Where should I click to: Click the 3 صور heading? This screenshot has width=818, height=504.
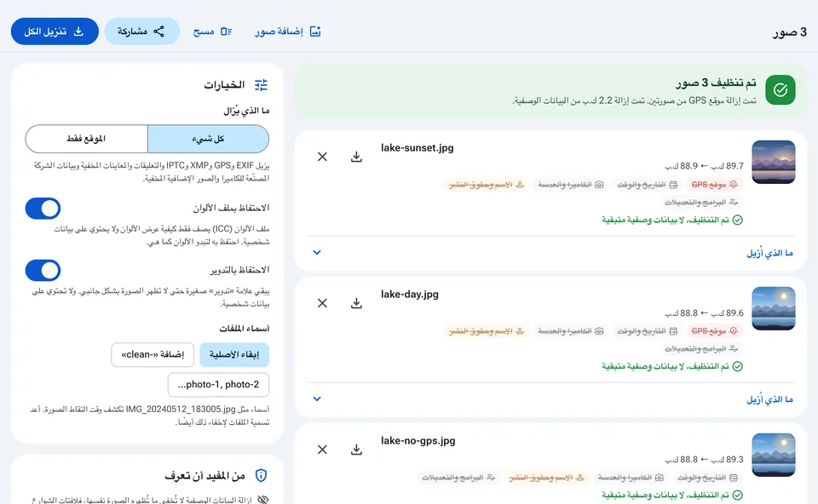pos(789,32)
